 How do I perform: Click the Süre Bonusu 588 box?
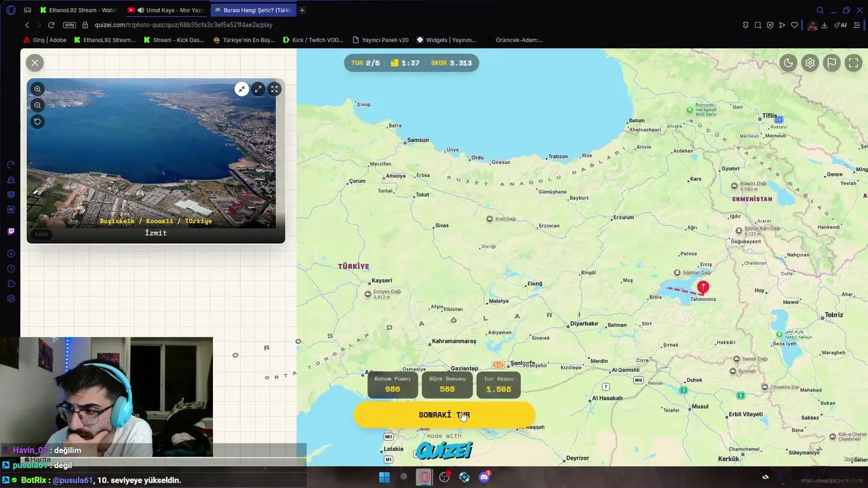447,385
